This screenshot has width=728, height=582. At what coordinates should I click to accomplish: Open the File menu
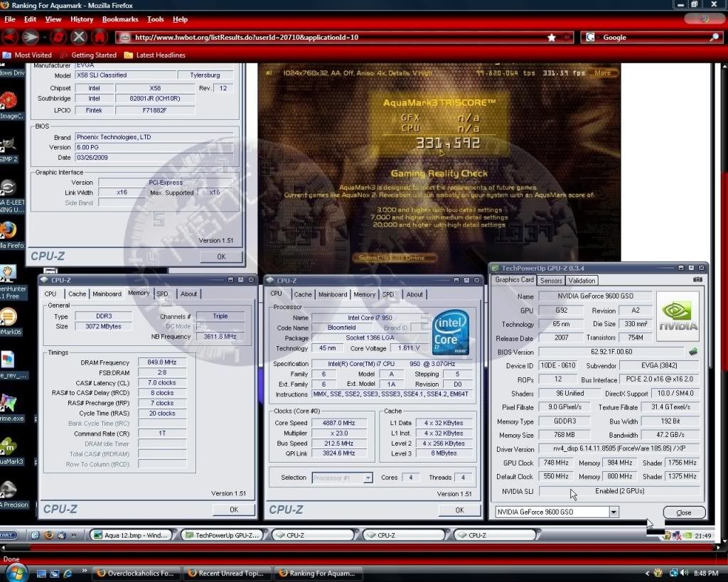tap(10, 19)
